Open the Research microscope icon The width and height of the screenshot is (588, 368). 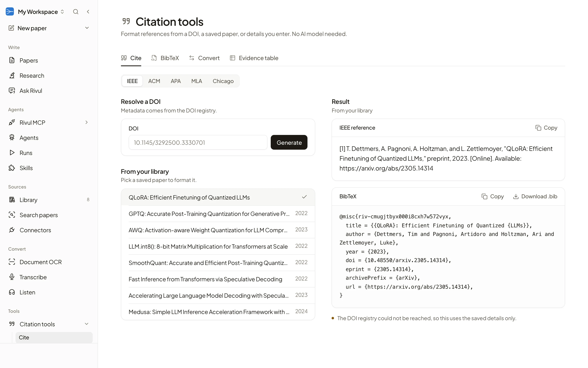[x=12, y=75]
